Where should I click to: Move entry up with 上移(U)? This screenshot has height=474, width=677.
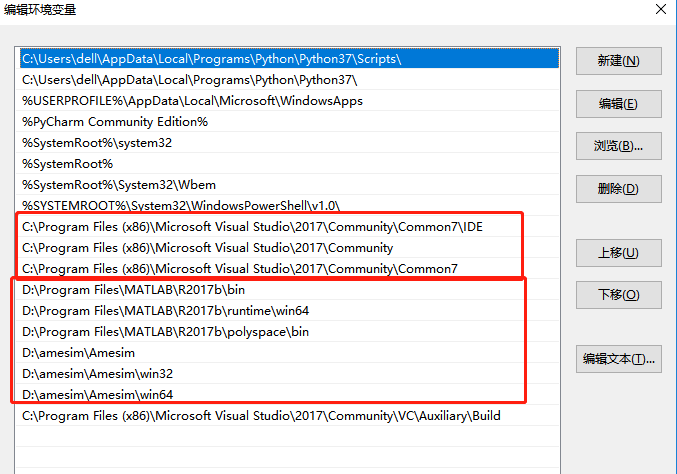click(x=618, y=253)
